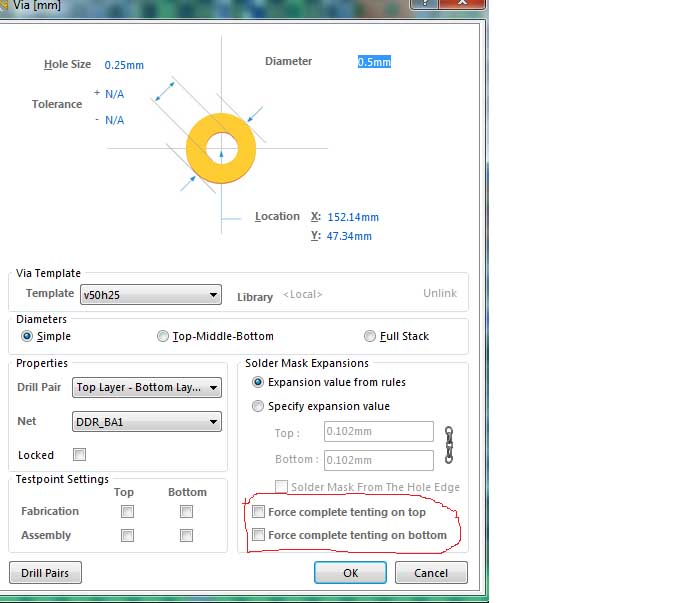Enable Force complete tenting on bottom
697x603 pixels.
point(259,535)
